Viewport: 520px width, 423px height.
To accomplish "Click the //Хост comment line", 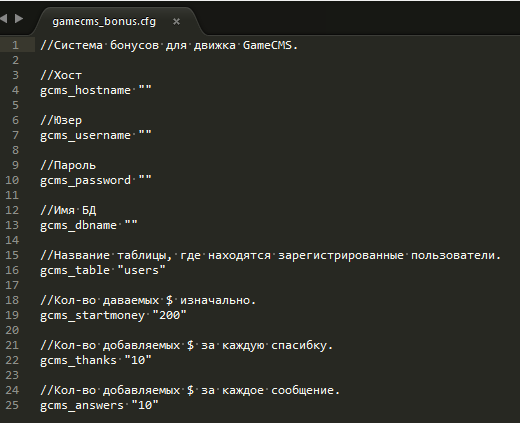I will pyautogui.click(x=61, y=75).
